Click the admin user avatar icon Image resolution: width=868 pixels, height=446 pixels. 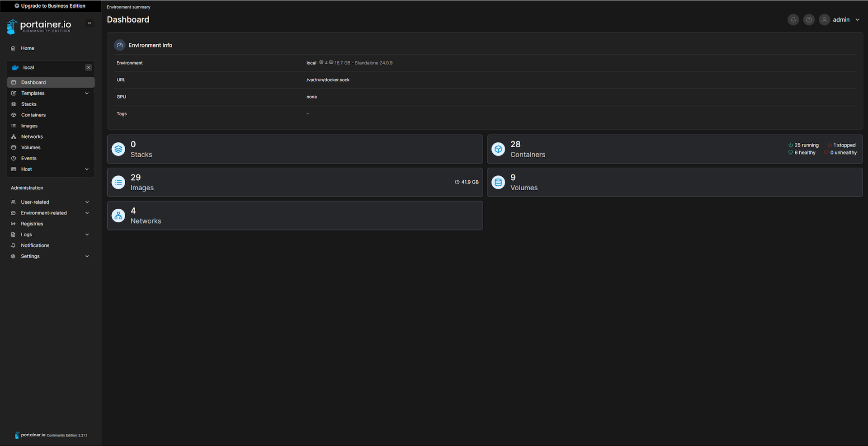pyautogui.click(x=824, y=20)
